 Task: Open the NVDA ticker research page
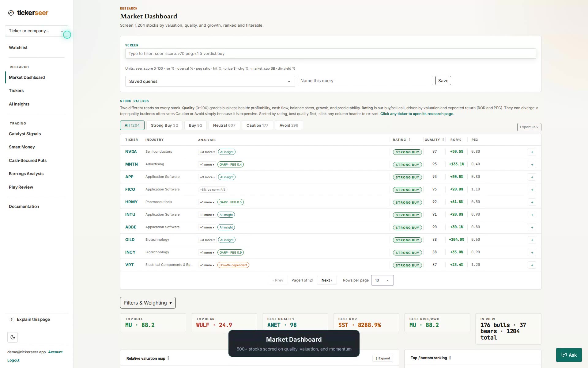pos(131,152)
